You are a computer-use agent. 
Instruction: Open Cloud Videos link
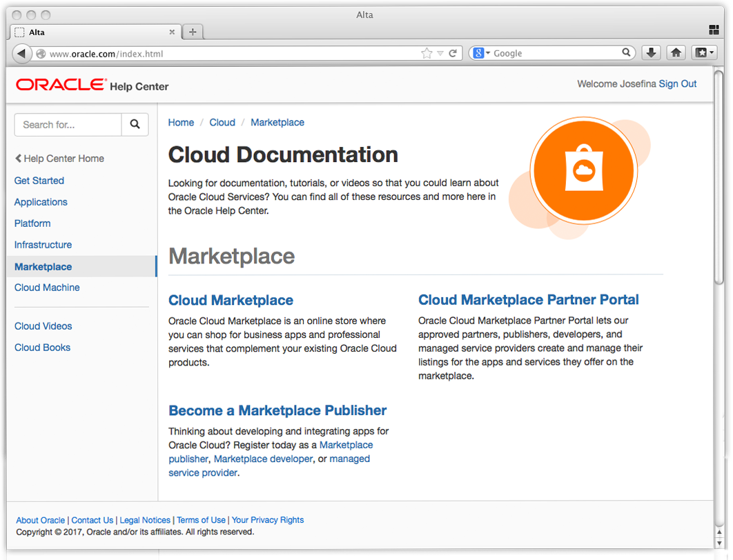click(43, 326)
